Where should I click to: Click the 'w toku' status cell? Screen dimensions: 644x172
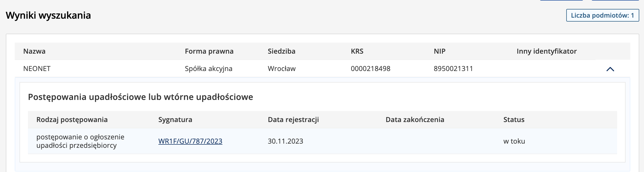point(514,141)
